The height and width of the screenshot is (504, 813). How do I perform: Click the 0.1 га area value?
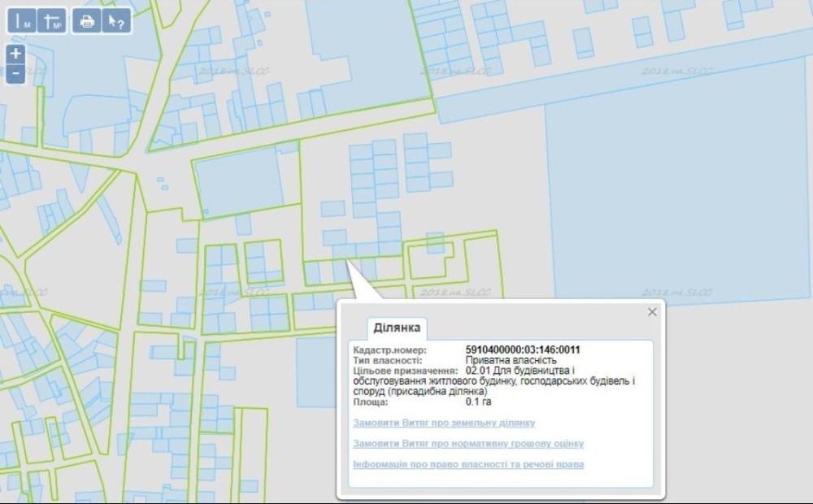click(x=478, y=402)
